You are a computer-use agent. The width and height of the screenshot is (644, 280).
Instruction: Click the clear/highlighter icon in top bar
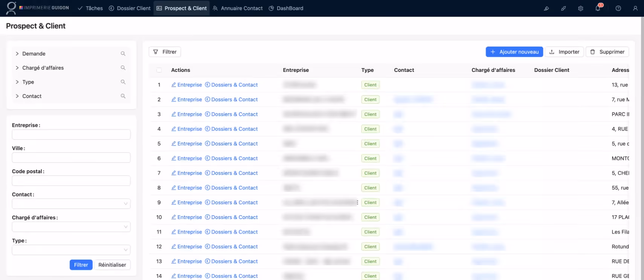click(546, 8)
